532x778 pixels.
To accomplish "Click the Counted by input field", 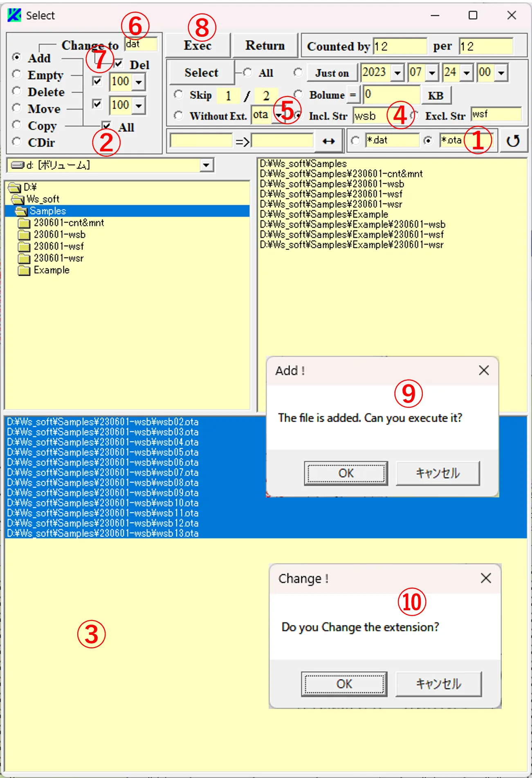I will 400,47.
